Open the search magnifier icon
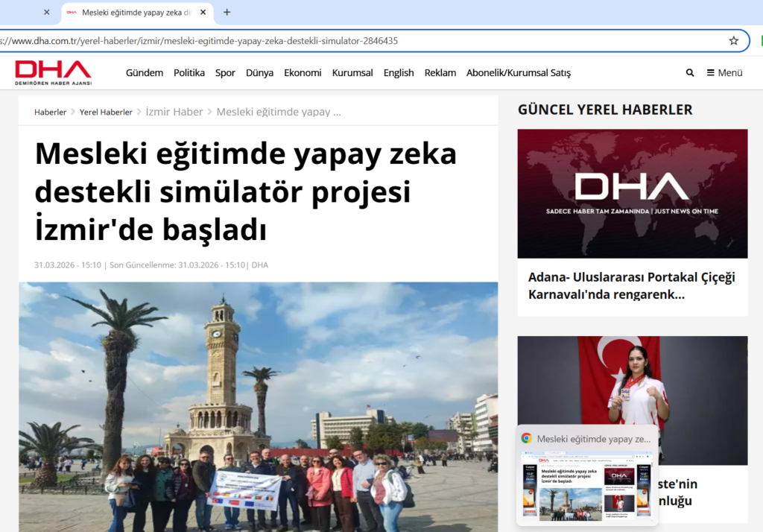Screen dimensions: 763x532 tap(690, 73)
